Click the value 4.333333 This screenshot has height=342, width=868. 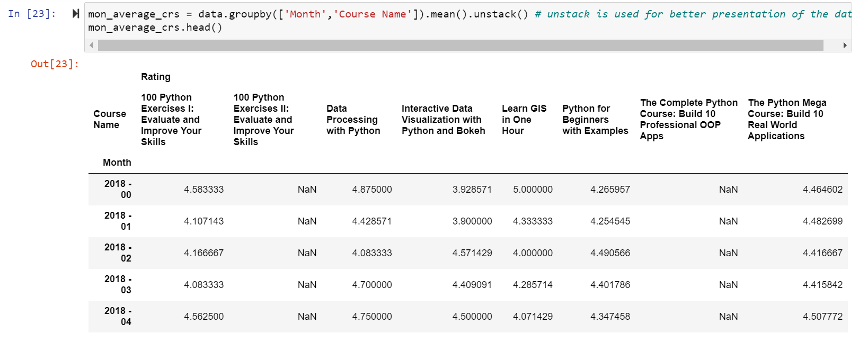[x=533, y=221]
